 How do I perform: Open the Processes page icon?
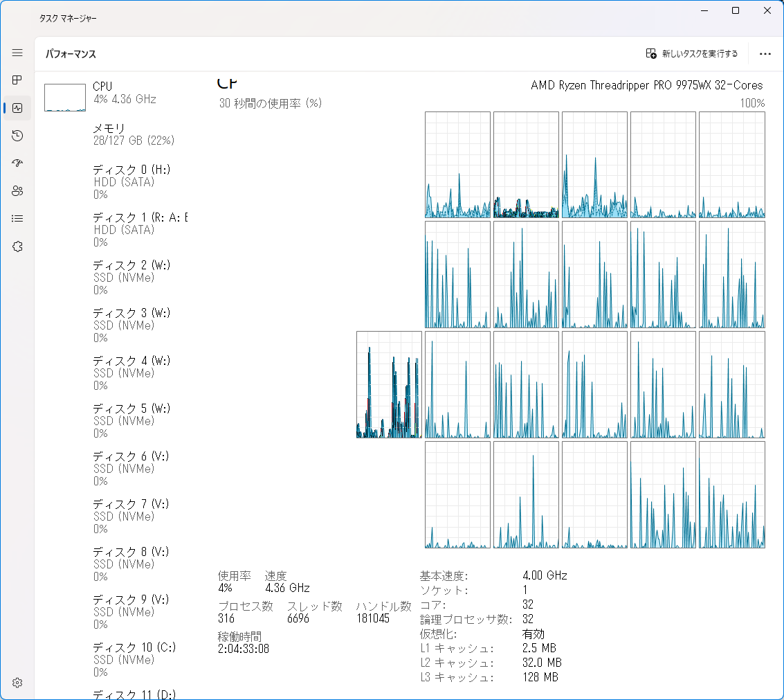17,80
